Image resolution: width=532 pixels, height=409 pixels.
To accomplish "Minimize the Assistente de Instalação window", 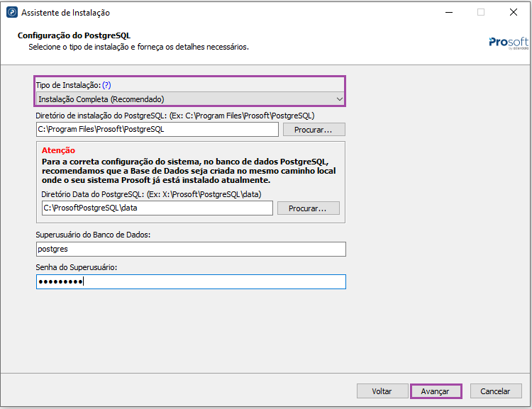I will 448,13.
